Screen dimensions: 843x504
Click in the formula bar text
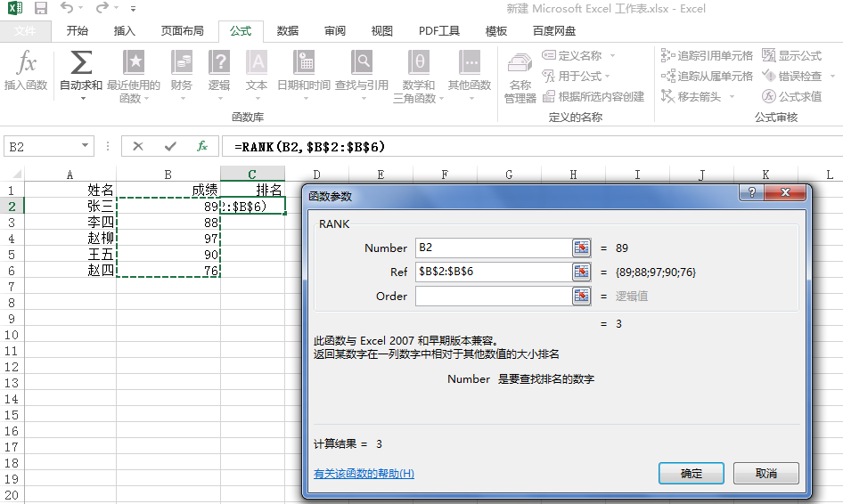(310, 147)
